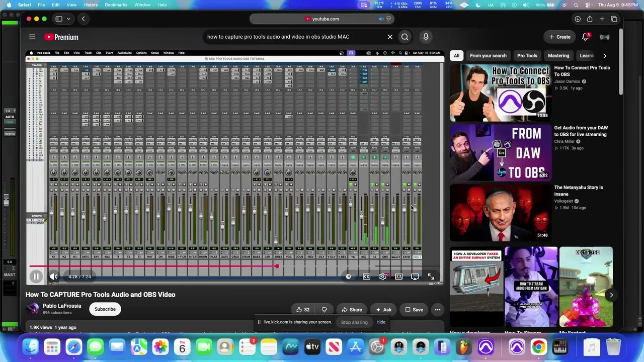
Task: Open Safari sidebar toggle
Action: click(59, 19)
